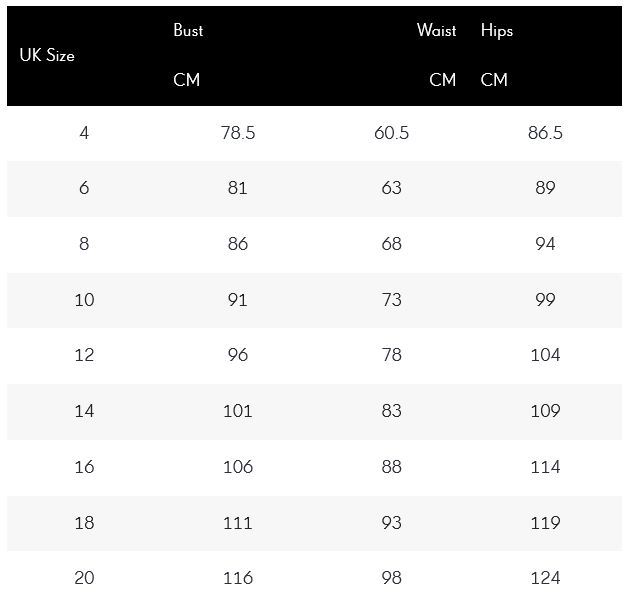Click bust measurement 86
The width and height of the screenshot is (631, 607).
pos(238,244)
